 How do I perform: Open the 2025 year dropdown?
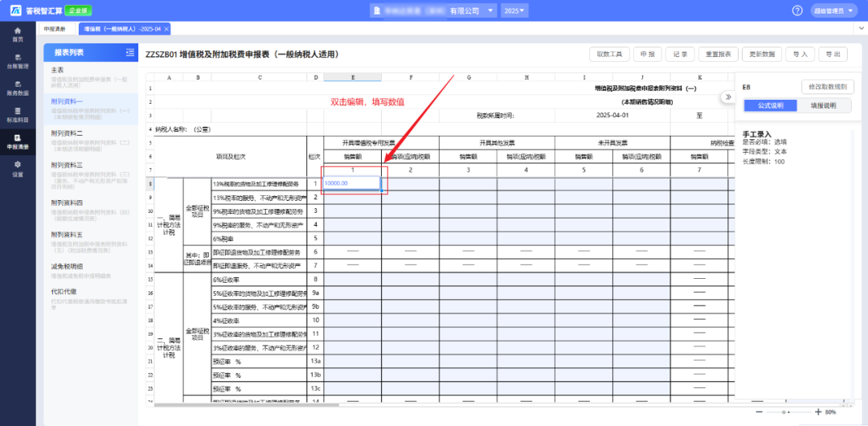coord(514,10)
